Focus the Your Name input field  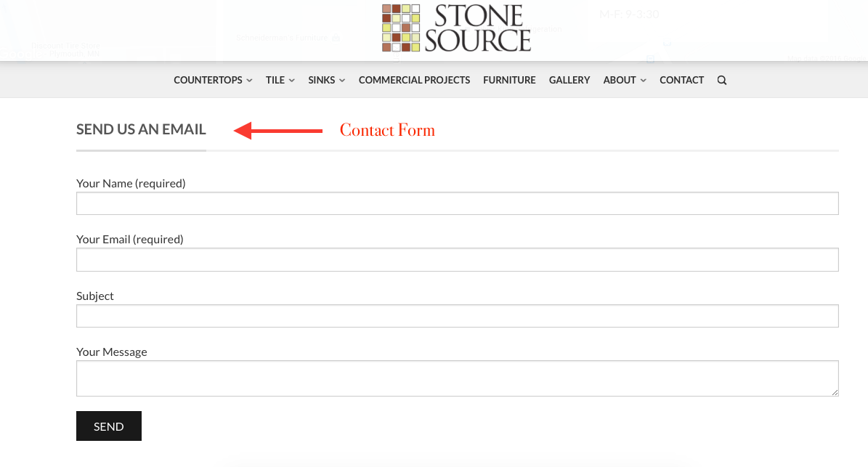tap(457, 203)
